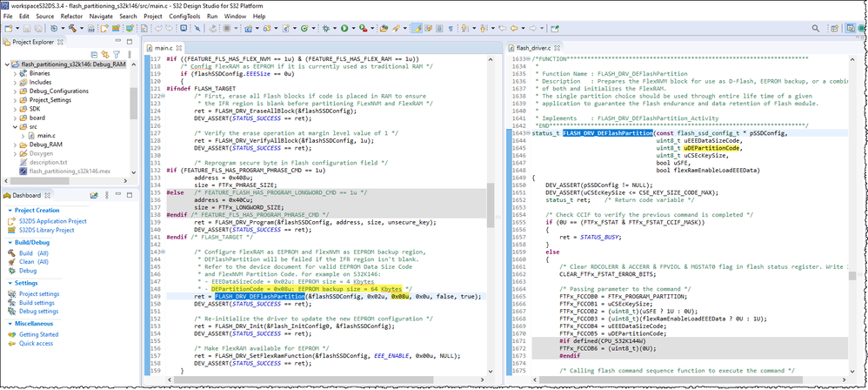Click the Back navigation yellow arrow
This screenshot has height=390, width=868.
tap(514, 28)
